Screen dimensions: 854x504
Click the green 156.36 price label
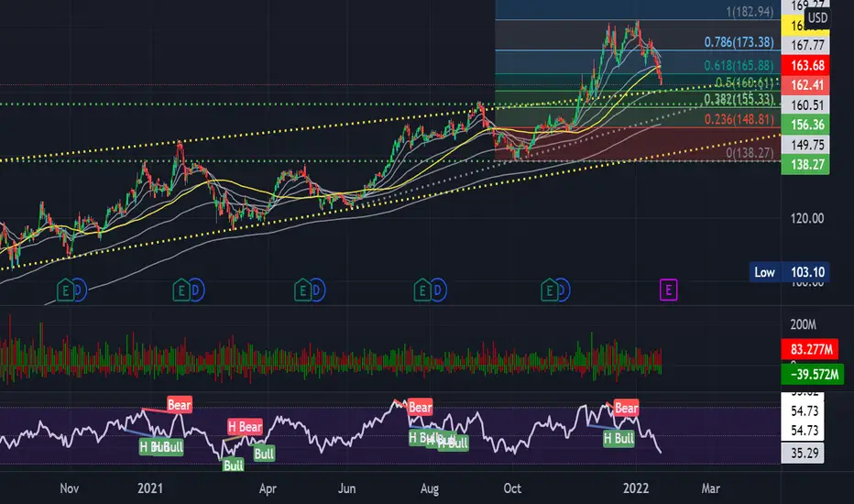point(805,125)
